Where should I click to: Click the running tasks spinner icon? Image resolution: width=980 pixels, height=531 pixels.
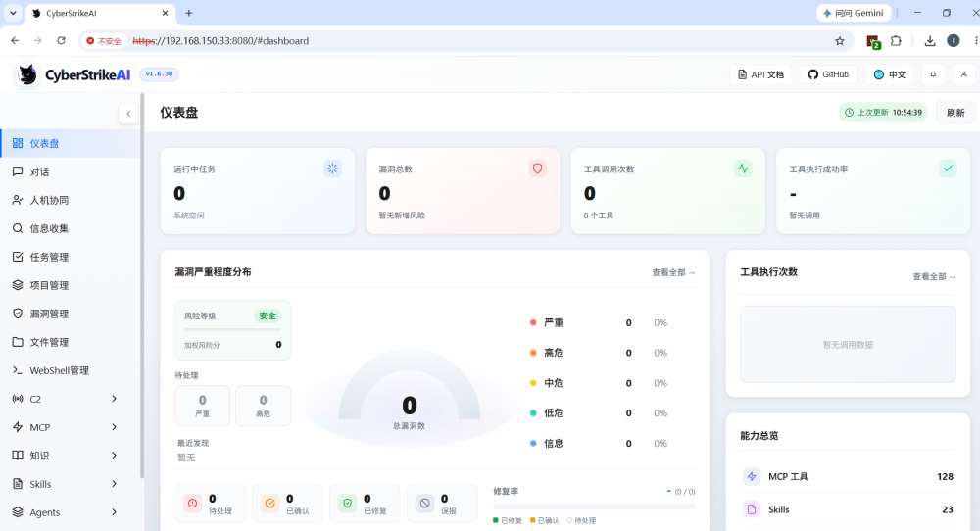click(332, 169)
